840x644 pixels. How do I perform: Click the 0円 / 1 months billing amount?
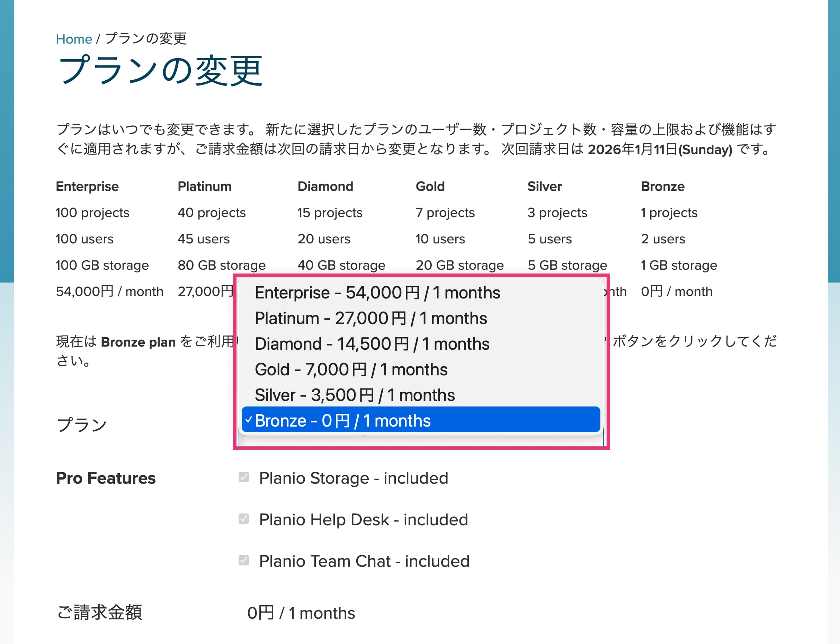[301, 613]
